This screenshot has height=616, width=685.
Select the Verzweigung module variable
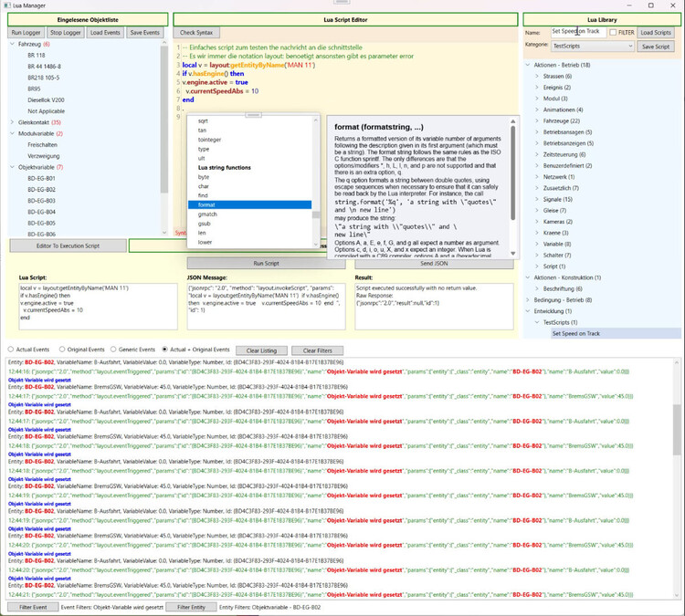pos(44,156)
